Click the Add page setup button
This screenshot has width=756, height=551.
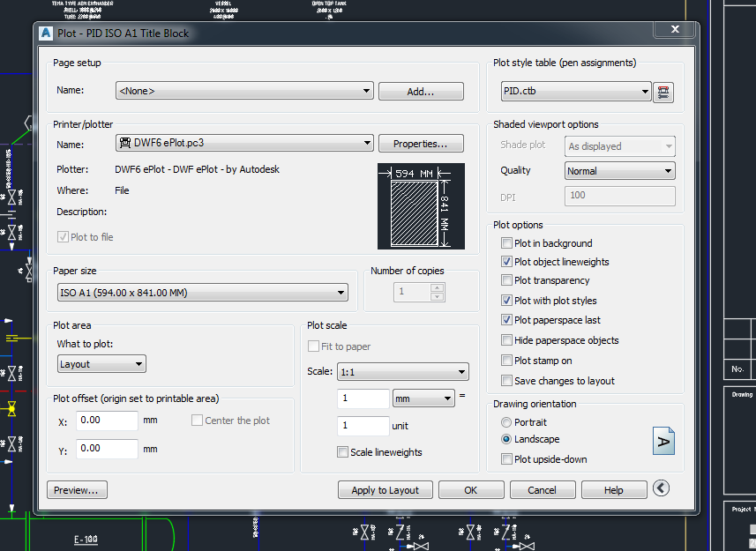pyautogui.click(x=421, y=91)
